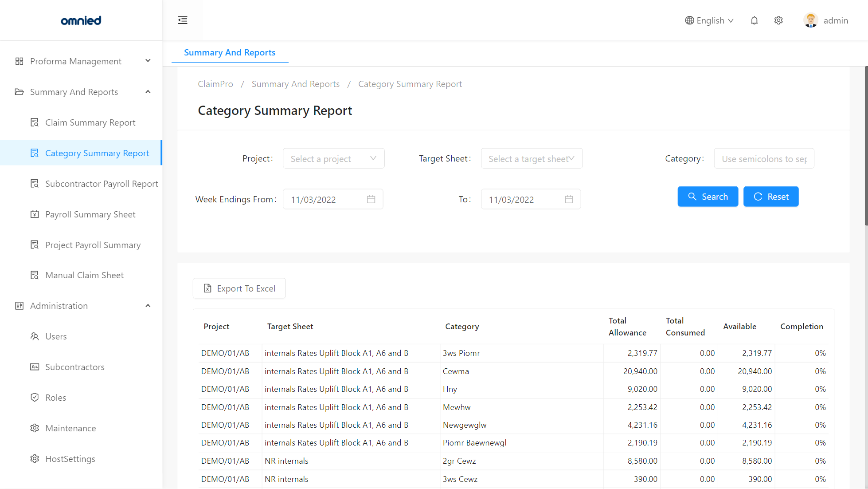Click the calendar icon in the To date field
Image resolution: width=868 pixels, height=489 pixels.
coord(569,199)
